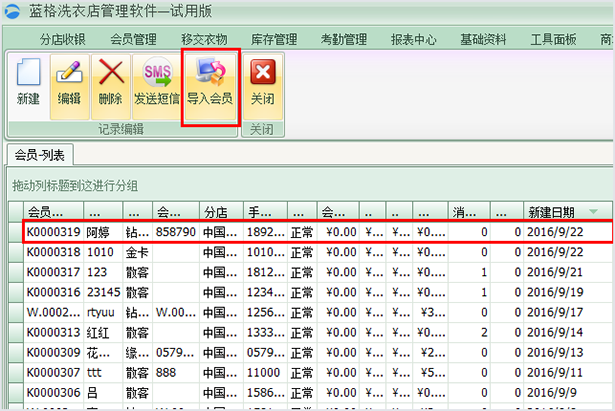The image size is (615, 411).
Task: Open the 移交衣物 menu
Action: coord(204,39)
